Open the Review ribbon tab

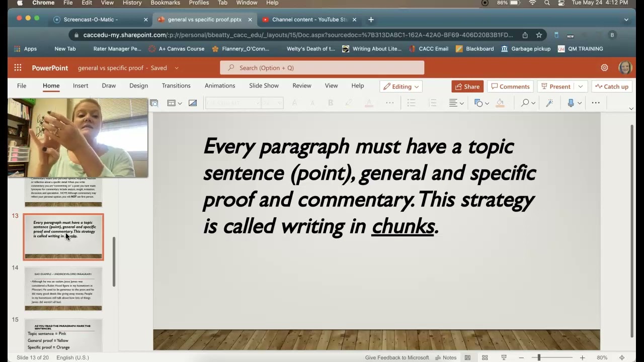302,85
